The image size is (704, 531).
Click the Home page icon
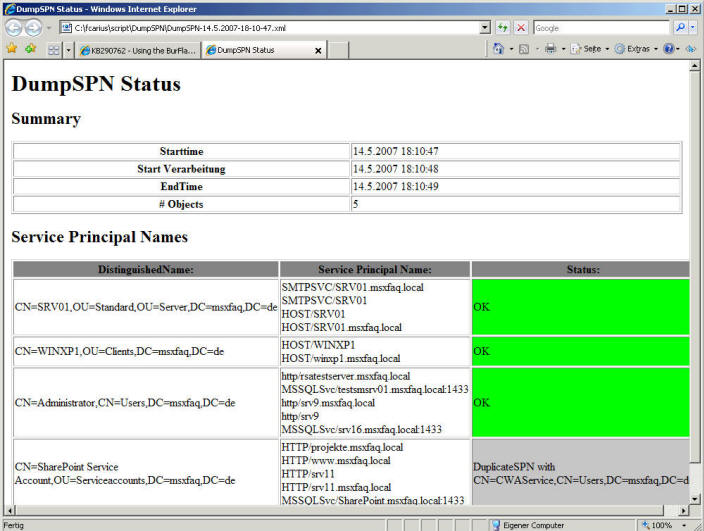coord(498,48)
